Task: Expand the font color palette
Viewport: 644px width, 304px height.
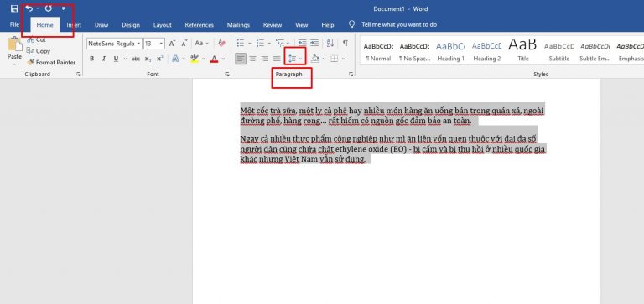Action: tap(223, 59)
